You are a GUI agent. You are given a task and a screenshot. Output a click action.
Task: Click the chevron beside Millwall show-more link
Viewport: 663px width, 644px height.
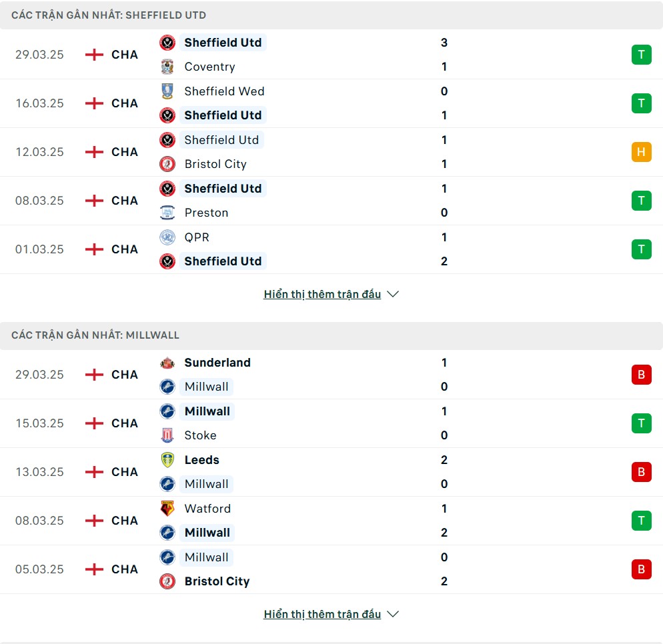coord(393,614)
